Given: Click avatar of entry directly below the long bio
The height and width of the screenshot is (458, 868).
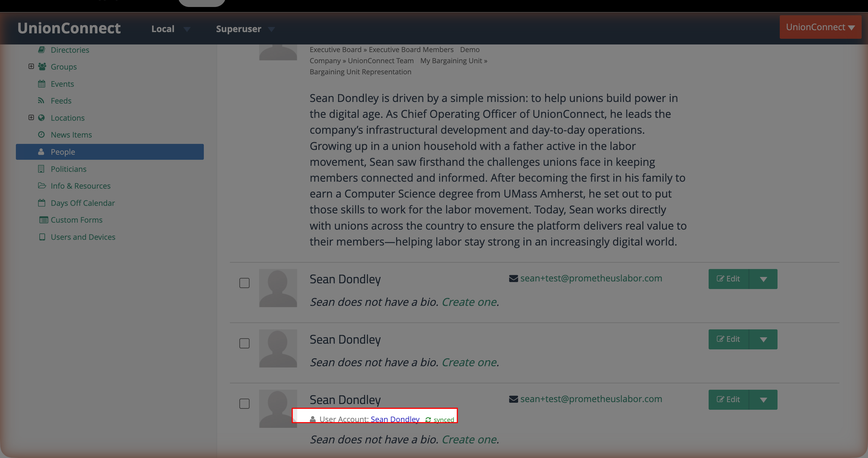Looking at the screenshot, I should (278, 288).
